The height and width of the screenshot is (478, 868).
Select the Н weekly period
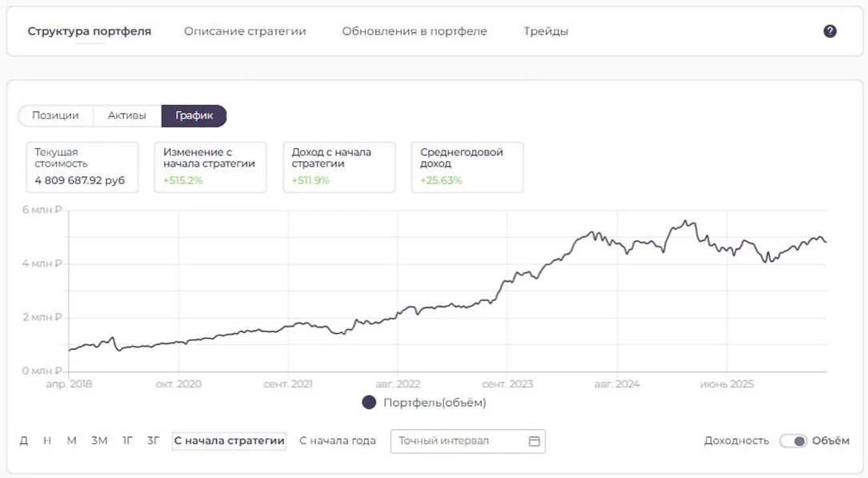point(47,441)
